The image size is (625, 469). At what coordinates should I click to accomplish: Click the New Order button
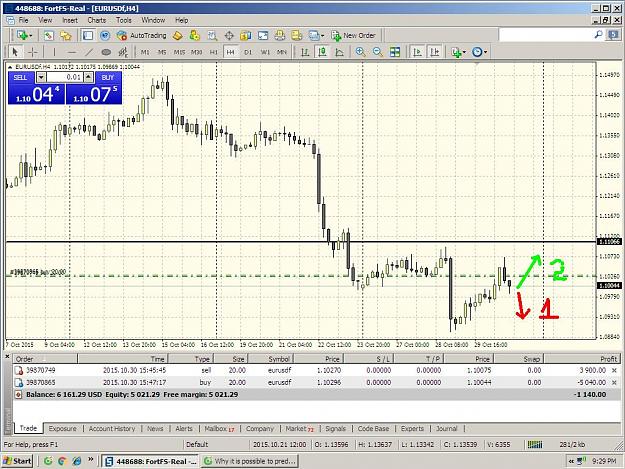click(354, 35)
